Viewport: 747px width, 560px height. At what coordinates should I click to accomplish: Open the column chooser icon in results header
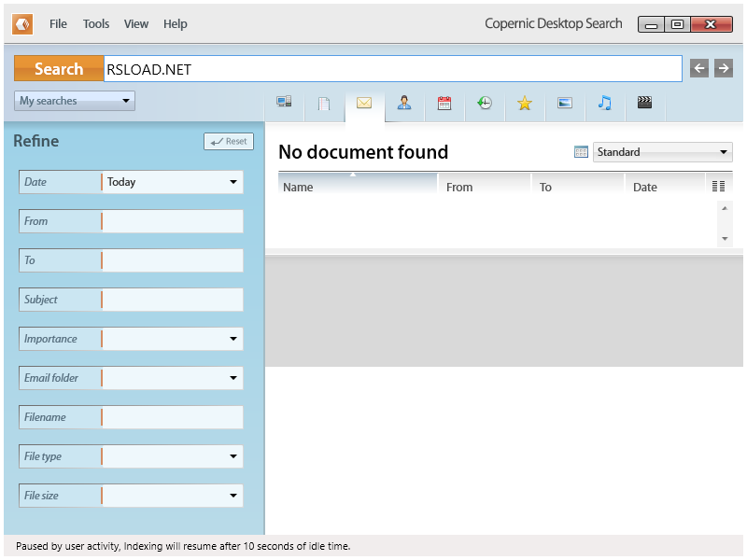(718, 186)
